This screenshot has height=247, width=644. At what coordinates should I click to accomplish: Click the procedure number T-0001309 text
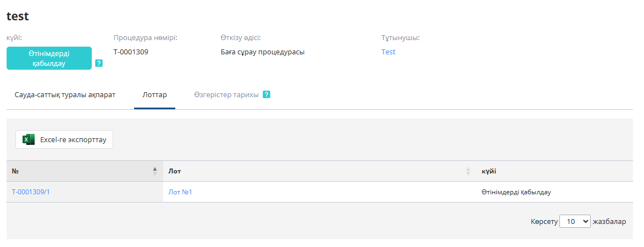pos(131,52)
